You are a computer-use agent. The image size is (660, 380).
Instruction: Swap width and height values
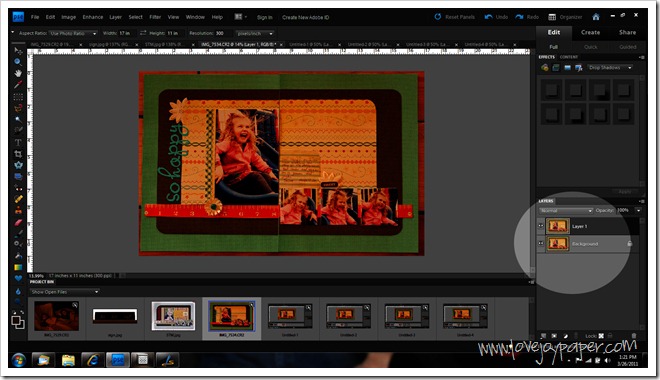pyautogui.click(x=143, y=33)
